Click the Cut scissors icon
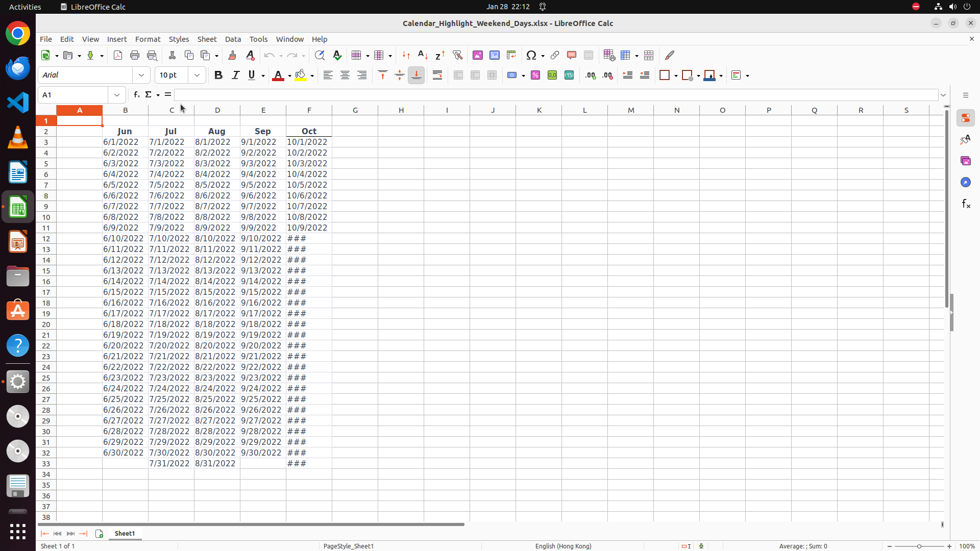The width and height of the screenshot is (980, 551). click(x=172, y=55)
